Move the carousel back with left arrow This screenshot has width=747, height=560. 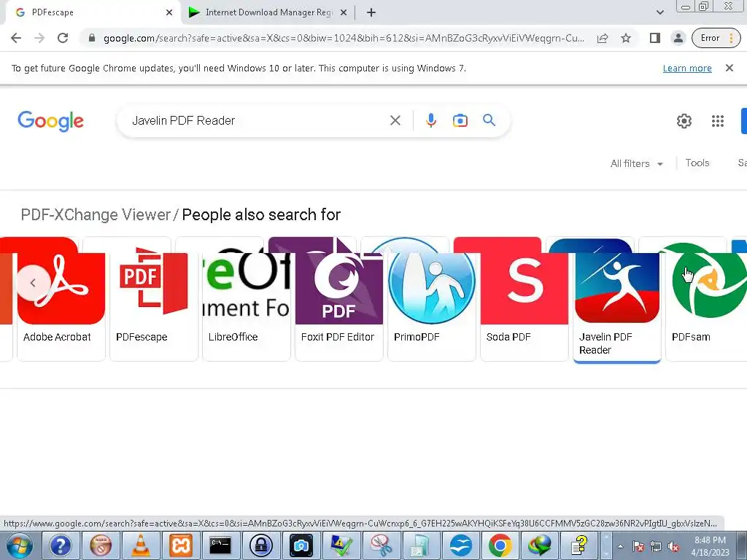point(33,283)
